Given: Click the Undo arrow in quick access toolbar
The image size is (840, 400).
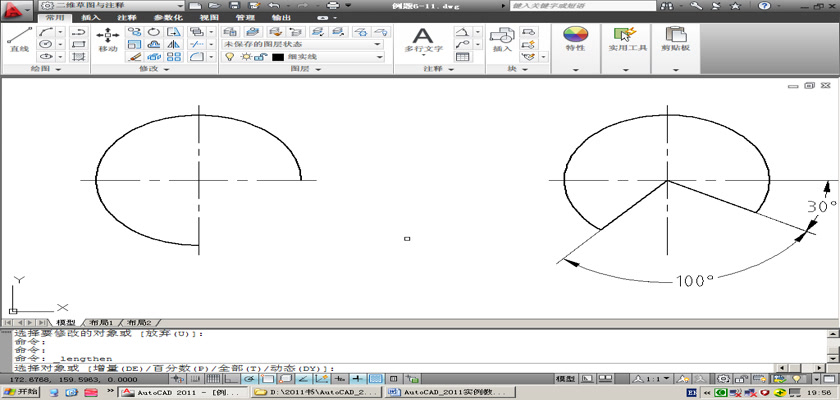Looking at the screenshot, I should tap(273, 5).
